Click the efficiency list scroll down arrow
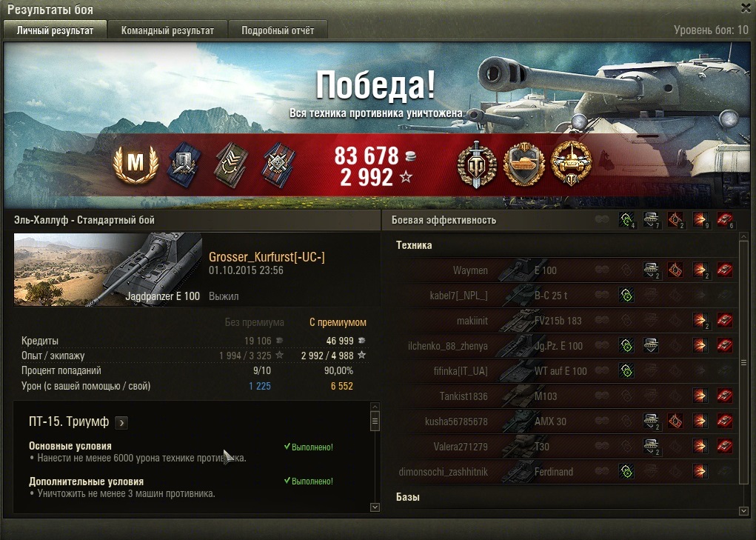Viewport: 756px width, 540px height. point(743,510)
